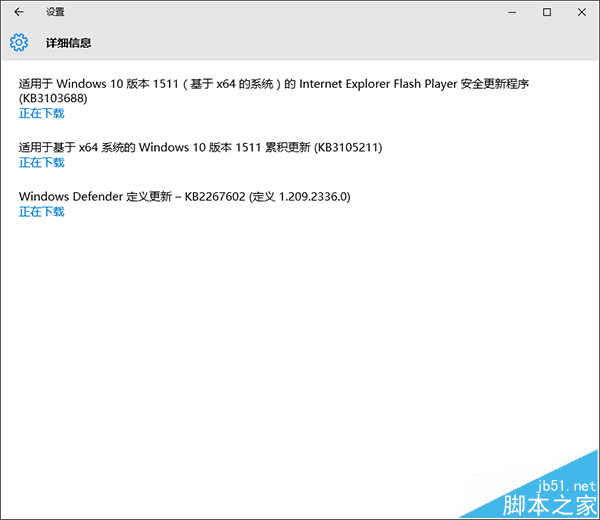Close the 设置 window
600x520 pixels.
tap(582, 12)
